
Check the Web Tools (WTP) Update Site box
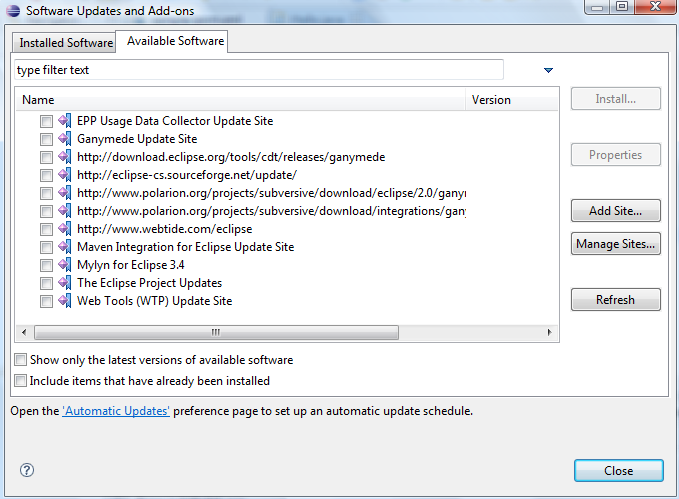coord(46,301)
